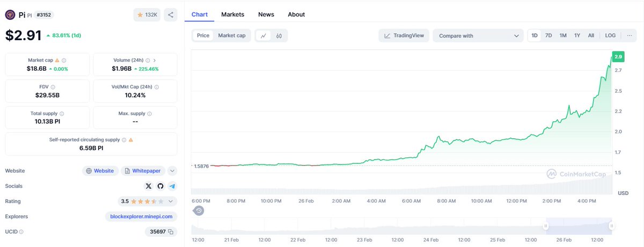Toggle LOG scale on chart
Viewport: 644px width, 247px height.
(x=611, y=35)
